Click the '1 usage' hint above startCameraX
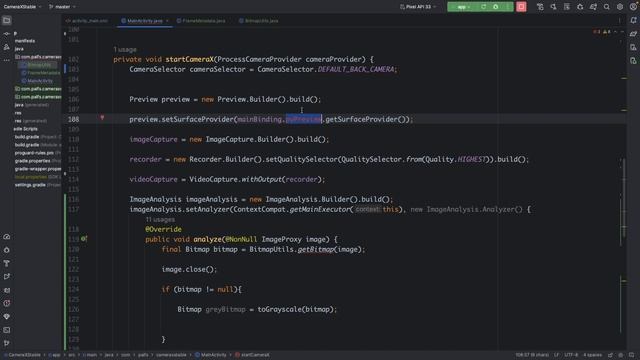The width and height of the screenshot is (640, 360). [x=125, y=49]
